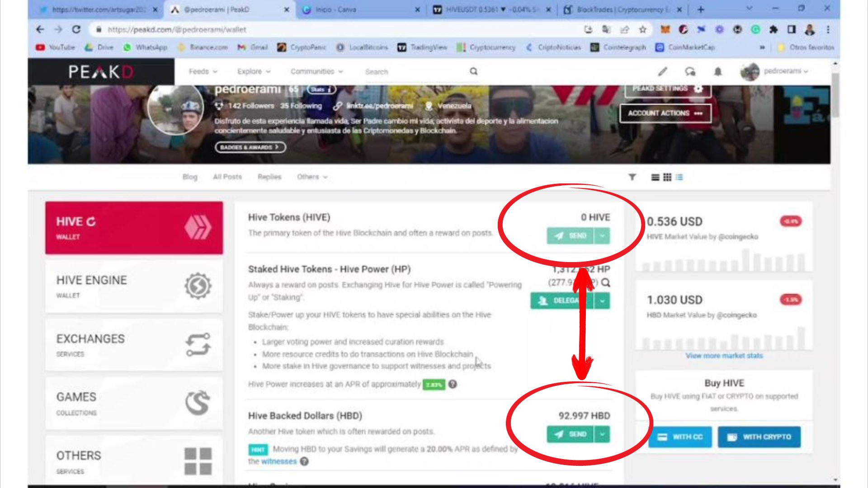Open the All Posts tab
868x488 pixels.
click(x=227, y=177)
